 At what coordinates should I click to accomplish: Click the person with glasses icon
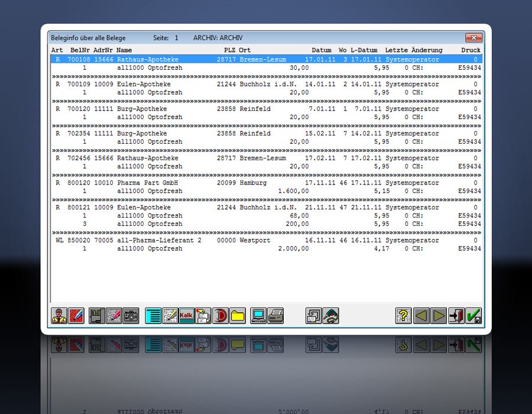[59, 316]
